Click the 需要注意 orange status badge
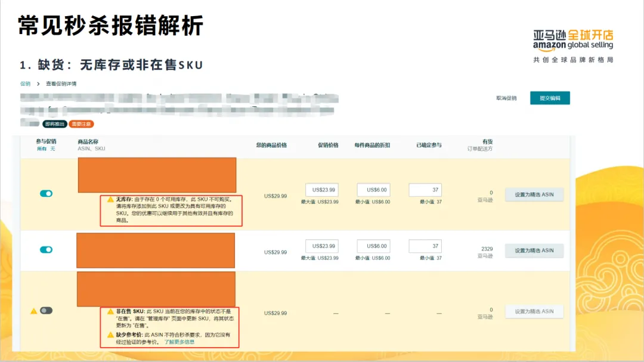The width and height of the screenshot is (644, 362). 81,124
